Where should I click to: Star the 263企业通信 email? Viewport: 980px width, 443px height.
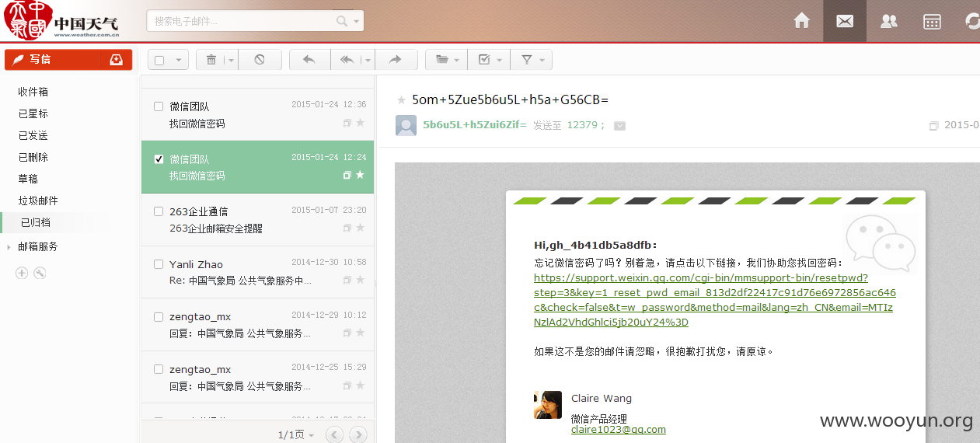(x=360, y=228)
